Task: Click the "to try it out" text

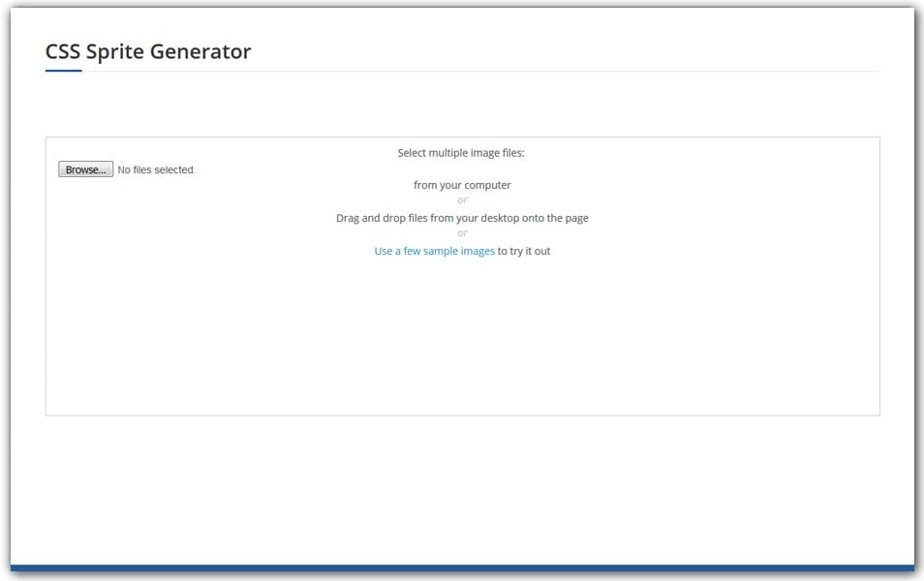Action: point(524,251)
